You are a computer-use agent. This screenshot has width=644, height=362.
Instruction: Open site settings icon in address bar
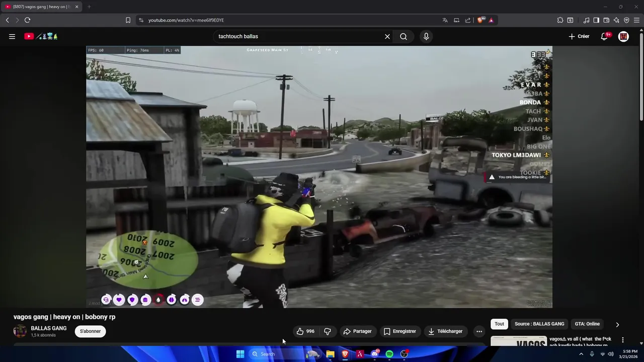141,20
